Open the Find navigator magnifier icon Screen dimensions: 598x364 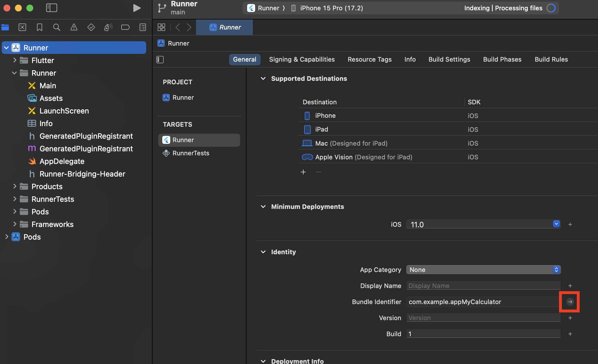click(x=57, y=27)
